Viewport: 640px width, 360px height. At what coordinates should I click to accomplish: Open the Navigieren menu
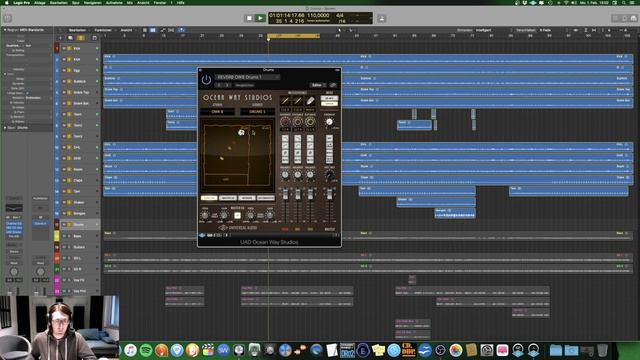tap(93, 2)
